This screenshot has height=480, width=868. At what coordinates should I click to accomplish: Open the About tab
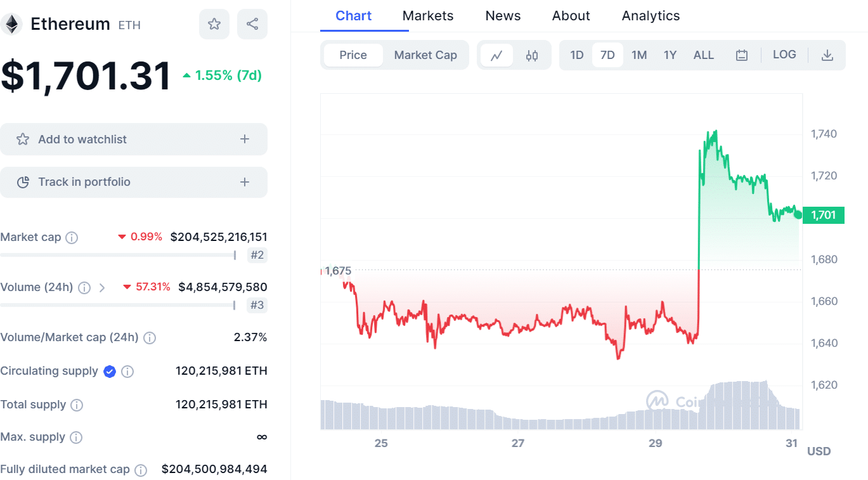pyautogui.click(x=571, y=16)
